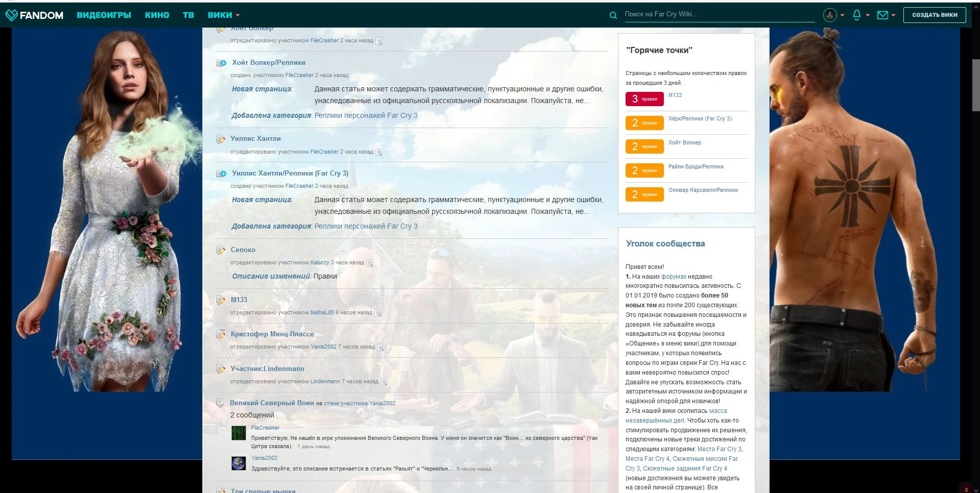Open diff icon next to Сепоко edit
This screenshot has height=493, width=980.
[370, 263]
